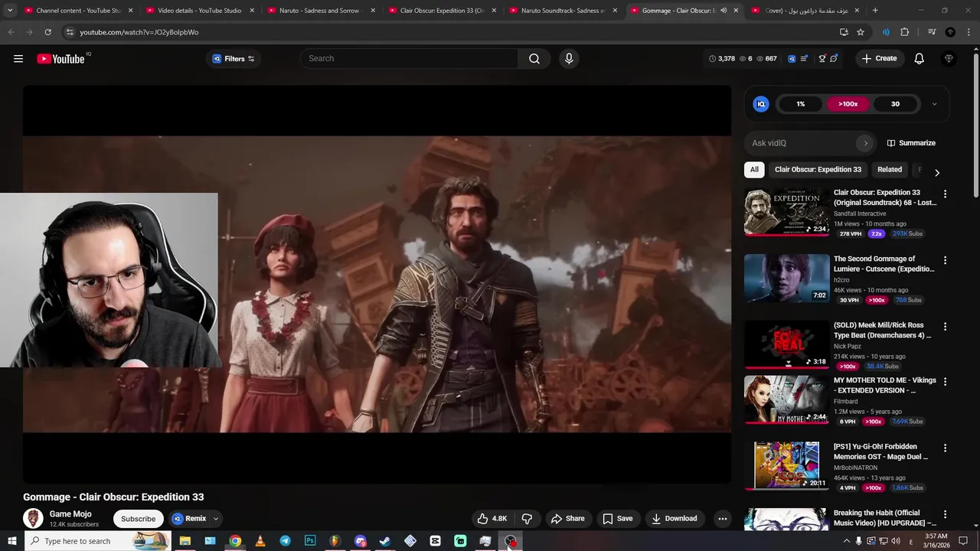The image size is (980, 551).
Task: Open the notifications bell
Action: coord(920,58)
